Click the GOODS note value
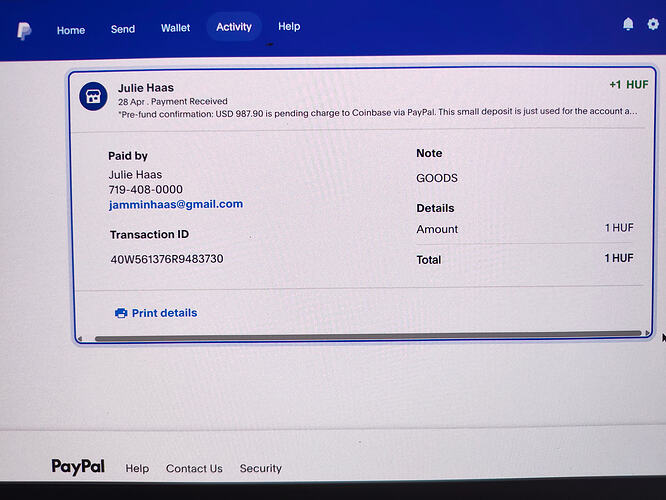The width and height of the screenshot is (666, 500). point(437,178)
